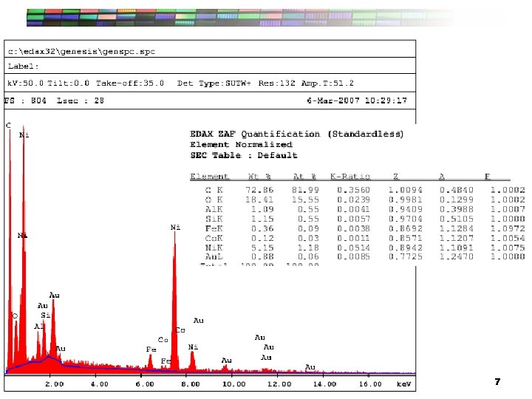532x399 pixels.
Task: Select the "C K" element row label
Action: (x=214, y=190)
